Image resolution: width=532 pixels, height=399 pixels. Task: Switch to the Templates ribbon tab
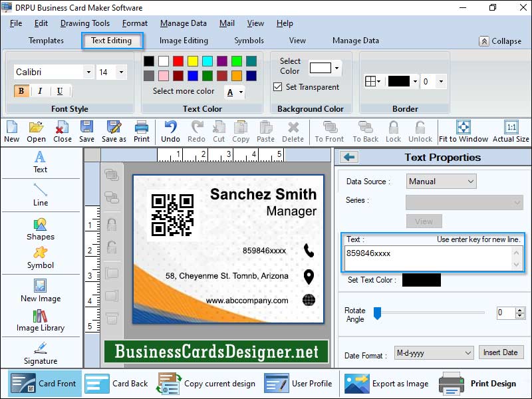pyautogui.click(x=46, y=41)
